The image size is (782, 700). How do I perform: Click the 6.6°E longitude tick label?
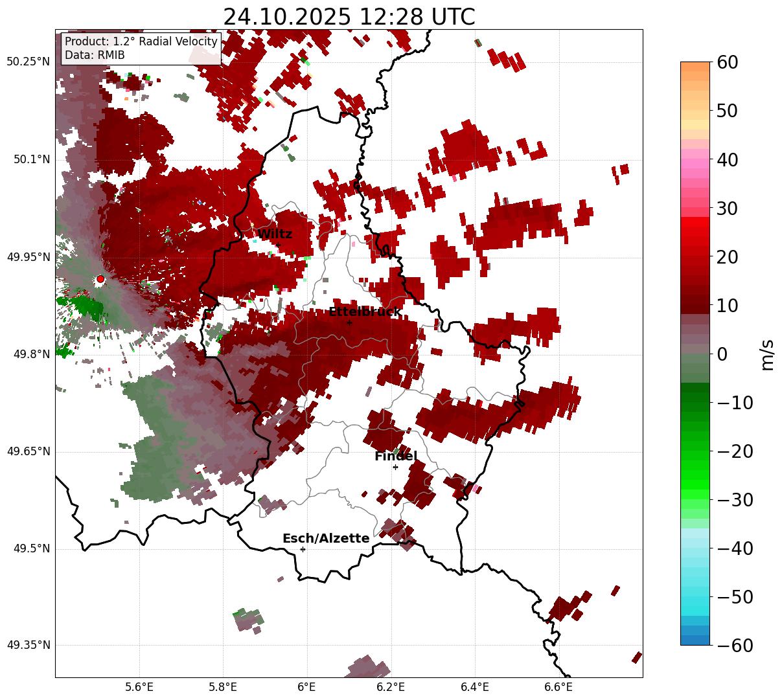[558, 687]
